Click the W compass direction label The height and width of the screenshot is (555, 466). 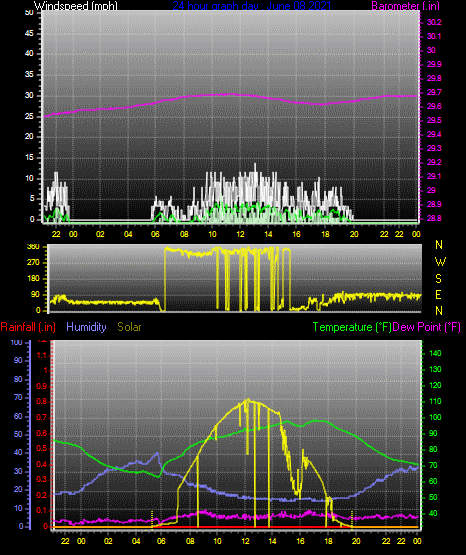[440, 262]
